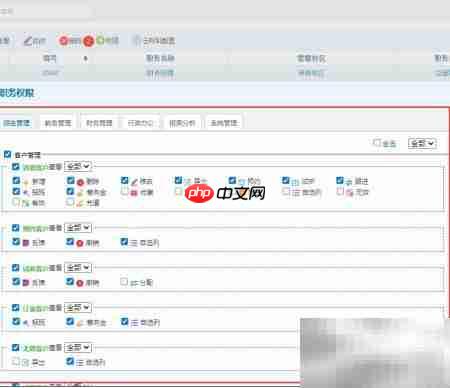This screenshot has width=450, height=388.
Task: Select the highlighted first tab in the permission panel
Action: 17,123
